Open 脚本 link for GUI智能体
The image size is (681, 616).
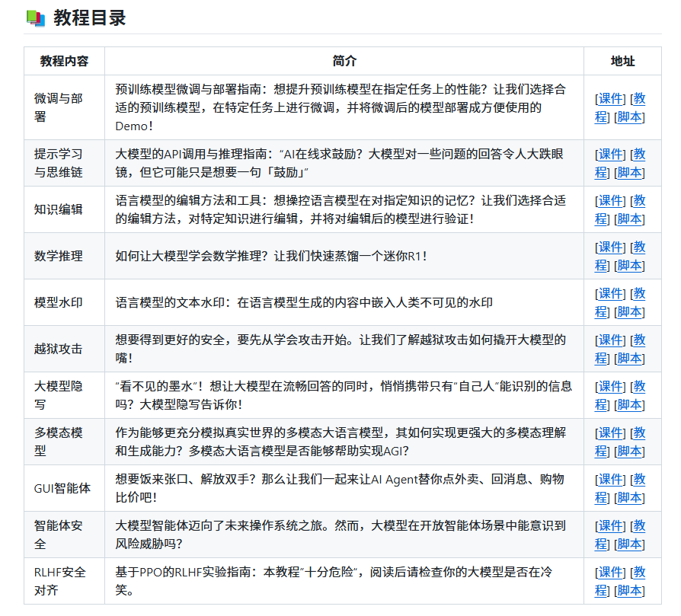[629, 498]
